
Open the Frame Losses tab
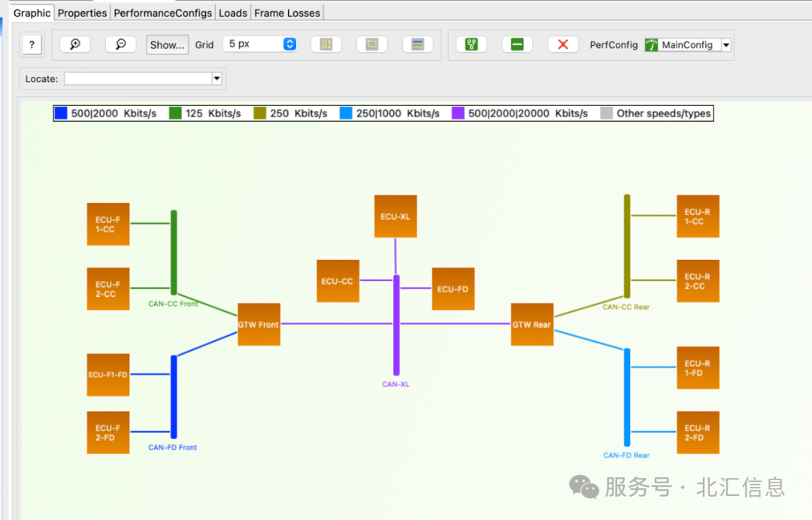(287, 13)
